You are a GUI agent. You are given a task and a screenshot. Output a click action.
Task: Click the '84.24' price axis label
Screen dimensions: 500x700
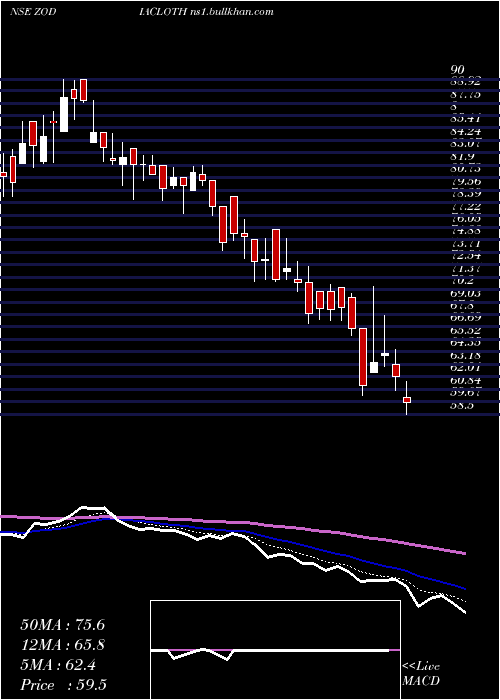[464, 132]
